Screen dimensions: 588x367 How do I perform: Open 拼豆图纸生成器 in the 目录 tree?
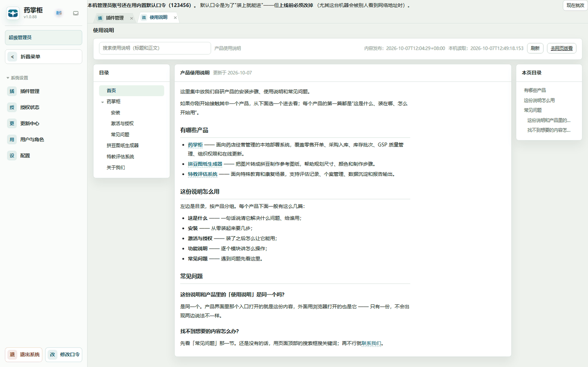tap(123, 146)
